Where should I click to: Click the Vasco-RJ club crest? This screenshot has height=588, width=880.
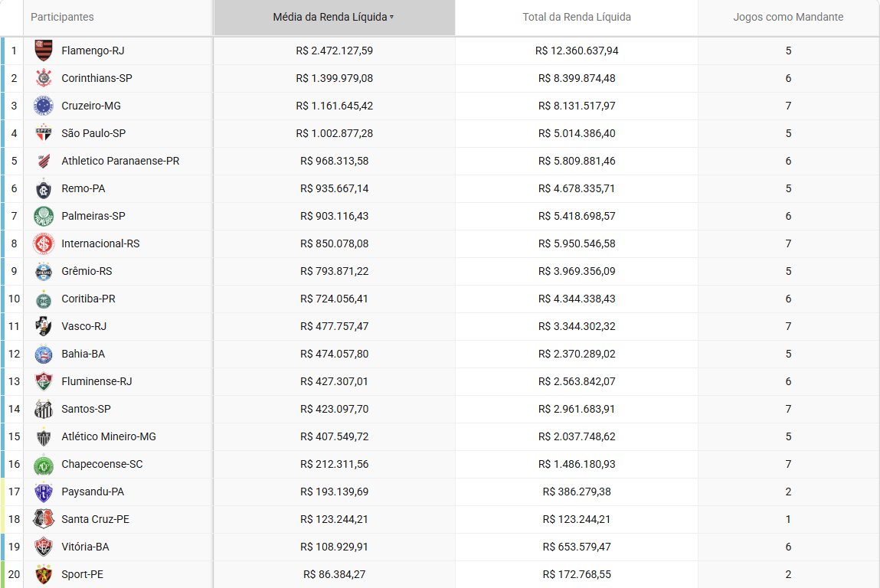tap(43, 326)
